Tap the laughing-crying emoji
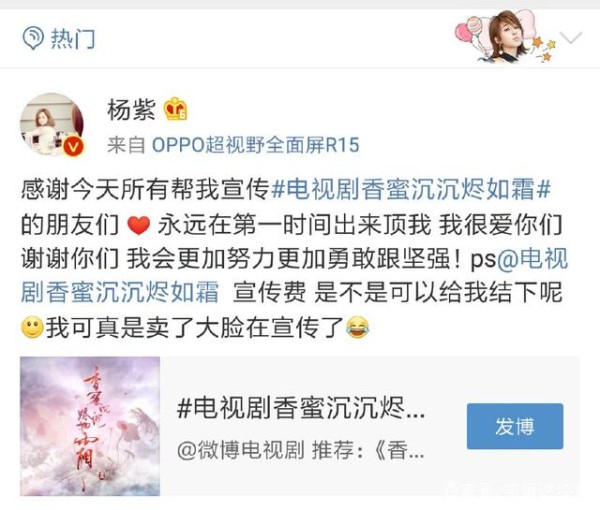Image resolution: width=600 pixels, height=510 pixels. [x=358, y=328]
